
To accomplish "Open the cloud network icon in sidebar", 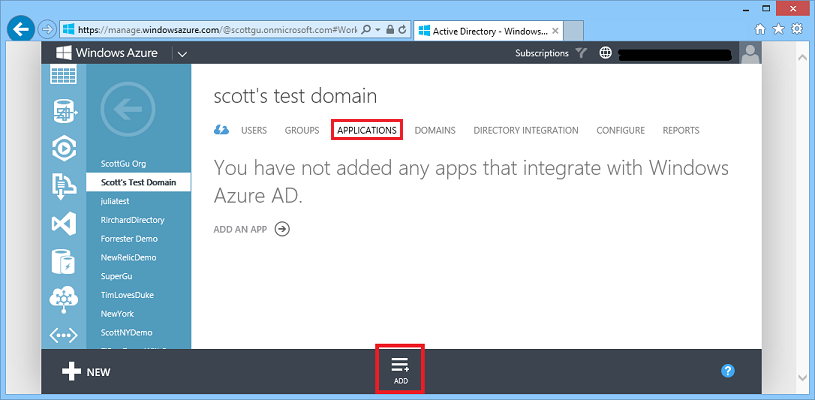I will click(x=63, y=300).
